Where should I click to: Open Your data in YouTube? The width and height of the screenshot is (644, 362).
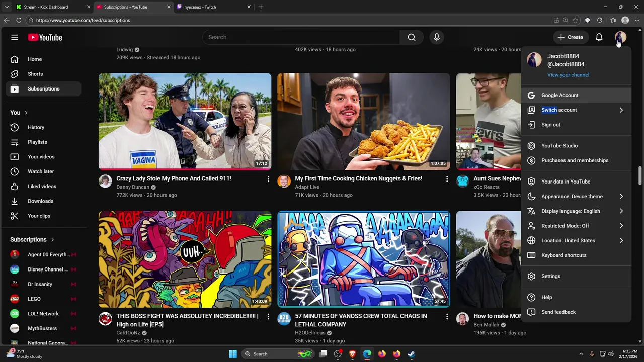tap(576, 182)
